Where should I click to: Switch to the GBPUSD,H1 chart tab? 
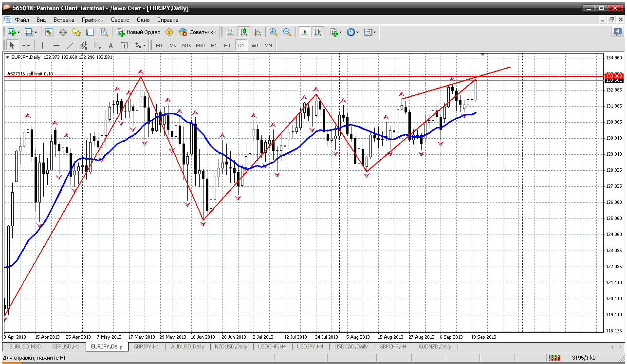(x=65, y=346)
